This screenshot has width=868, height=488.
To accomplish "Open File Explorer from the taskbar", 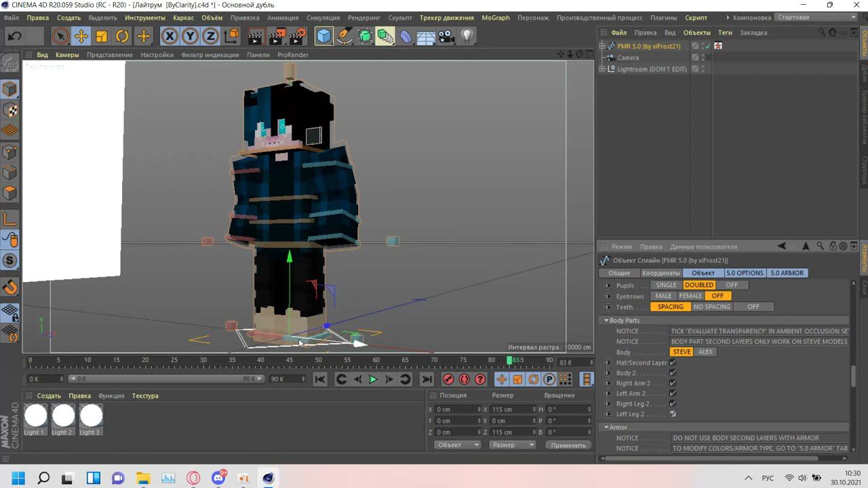I will [142, 478].
